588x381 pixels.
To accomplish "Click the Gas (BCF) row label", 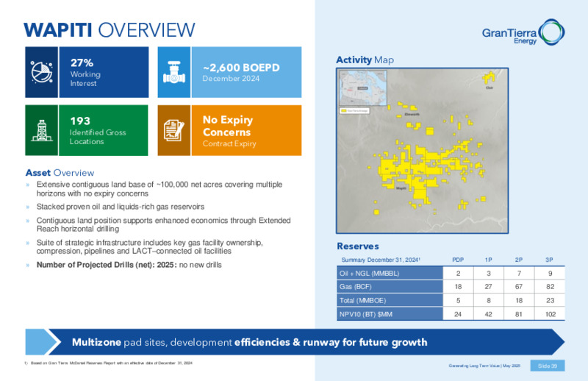I will click(x=390, y=287).
